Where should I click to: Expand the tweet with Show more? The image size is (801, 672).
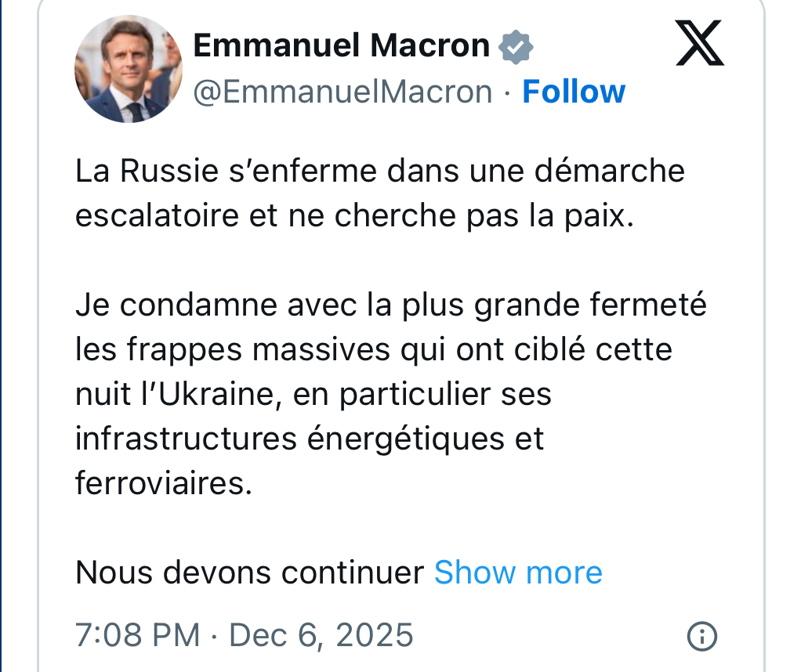pyautogui.click(x=518, y=573)
